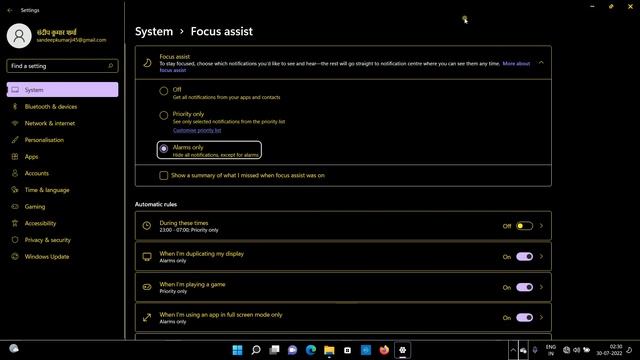Turn off duplicating my display rule

tap(524, 257)
